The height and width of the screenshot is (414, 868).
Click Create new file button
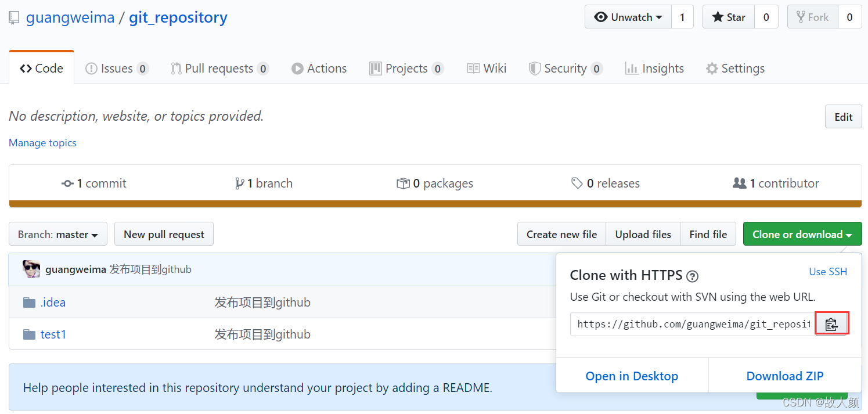tap(561, 234)
